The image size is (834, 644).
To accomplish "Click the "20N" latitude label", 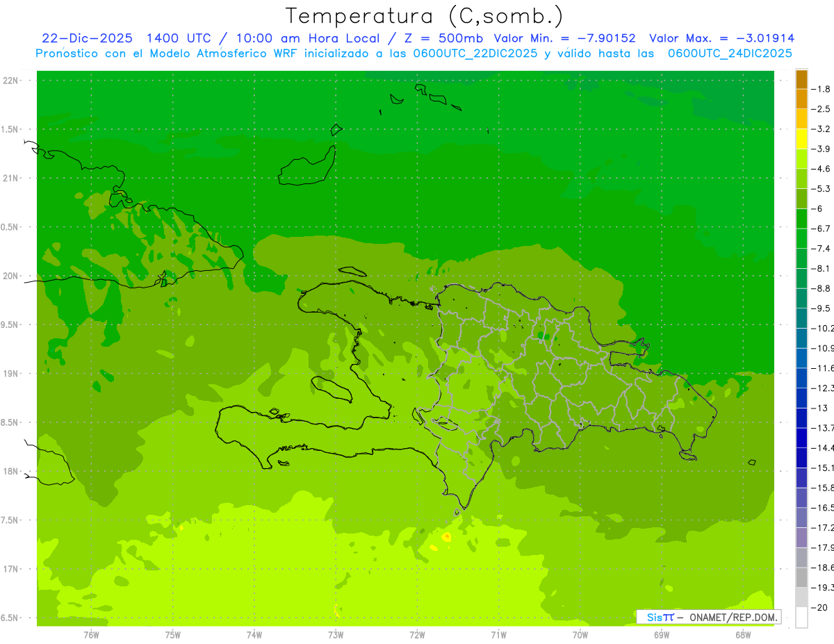I will pos(11,276).
